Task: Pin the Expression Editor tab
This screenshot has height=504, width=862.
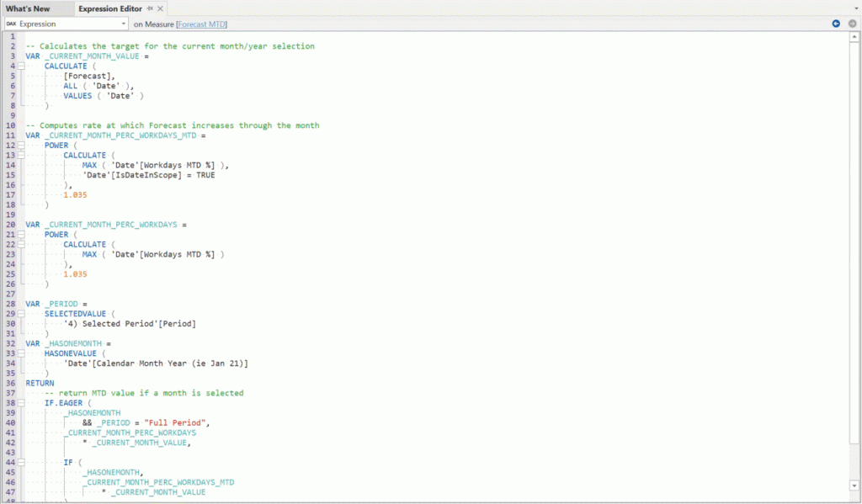Action: click(x=149, y=8)
